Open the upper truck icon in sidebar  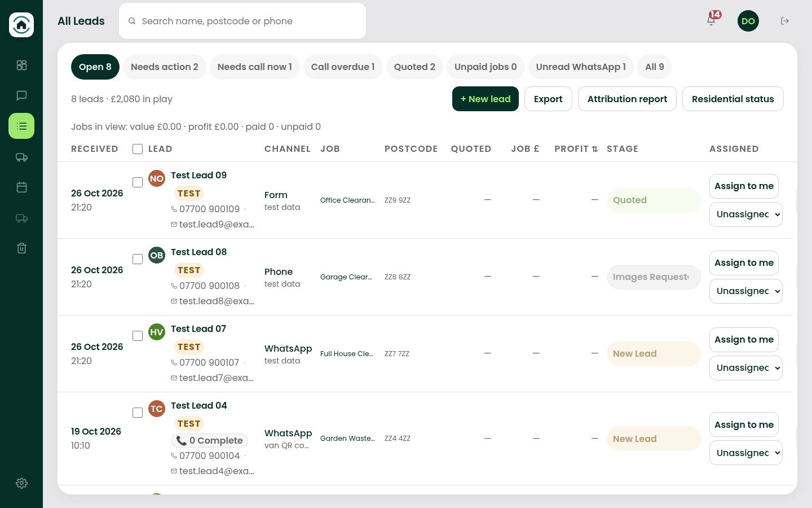click(21, 157)
